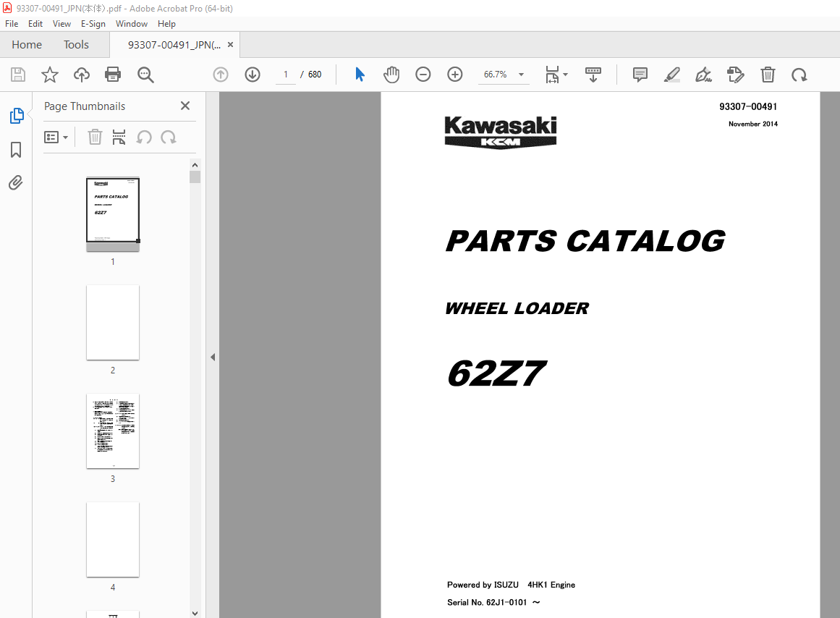Rotate thumbnail page counterclockwise
Viewport: 840px width, 618px height.
(x=143, y=137)
